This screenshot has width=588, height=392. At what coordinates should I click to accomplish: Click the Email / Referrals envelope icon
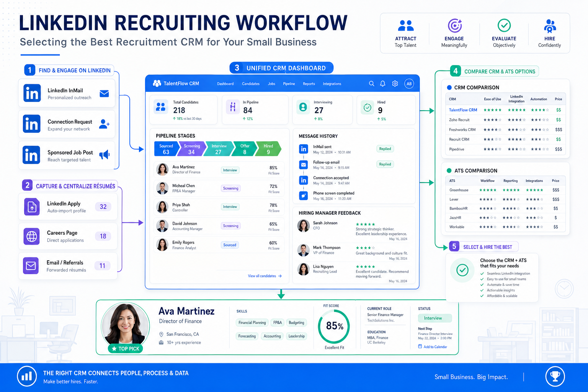[x=31, y=266]
